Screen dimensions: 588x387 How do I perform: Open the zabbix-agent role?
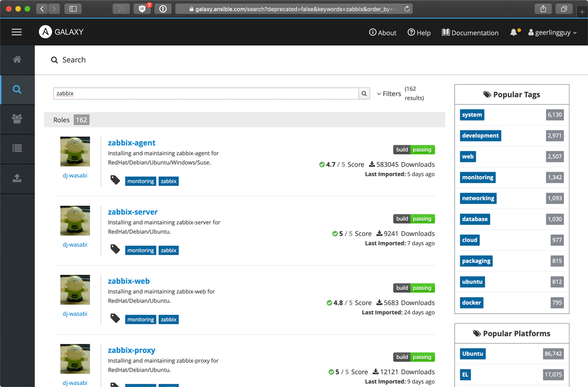(x=131, y=143)
